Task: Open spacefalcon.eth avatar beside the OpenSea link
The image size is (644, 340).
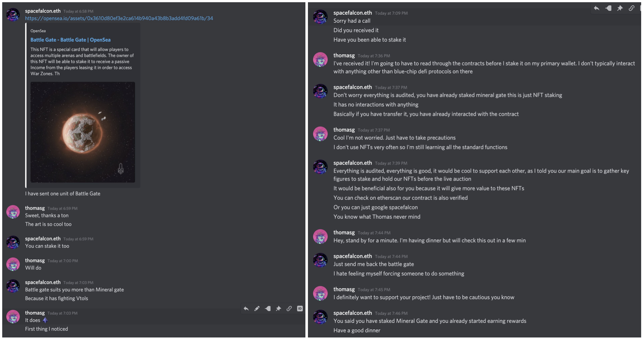Action: [13, 15]
